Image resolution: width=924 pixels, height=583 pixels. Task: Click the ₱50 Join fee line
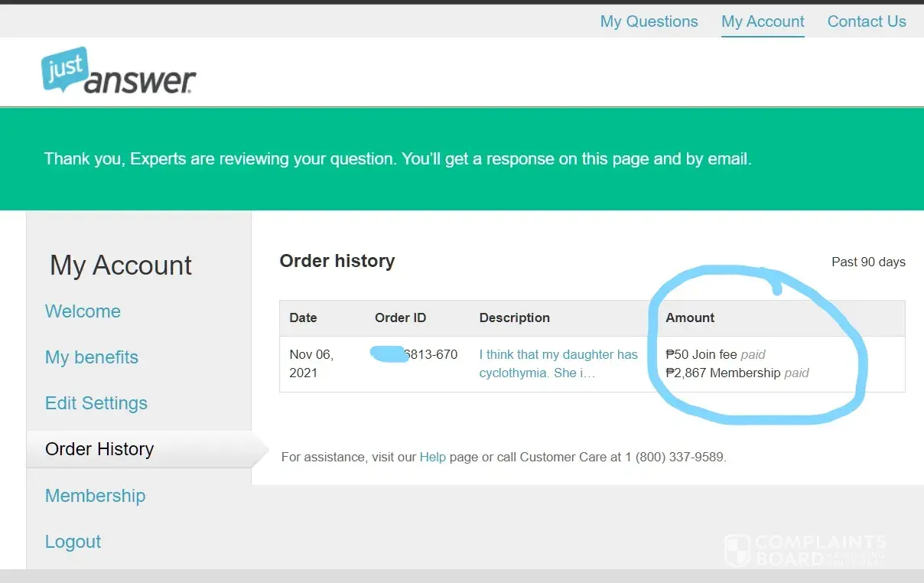pos(715,354)
